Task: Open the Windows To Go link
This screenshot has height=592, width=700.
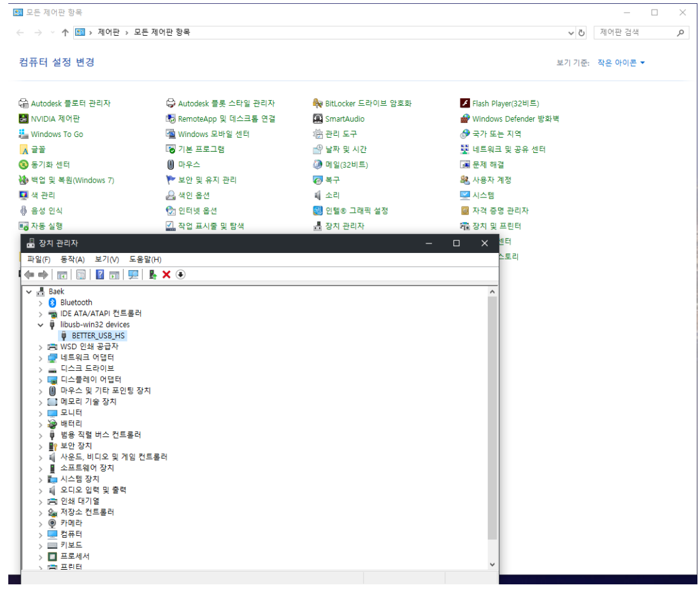Action: pos(57,134)
